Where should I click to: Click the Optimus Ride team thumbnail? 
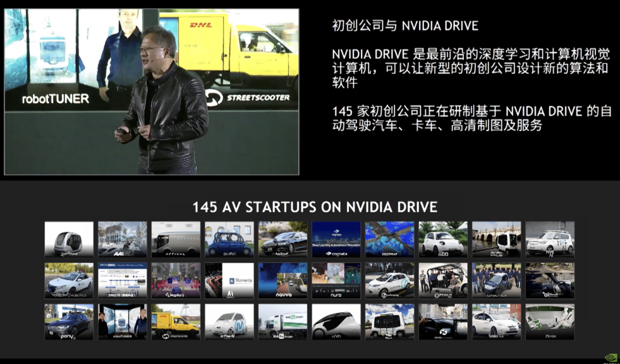coord(443,281)
